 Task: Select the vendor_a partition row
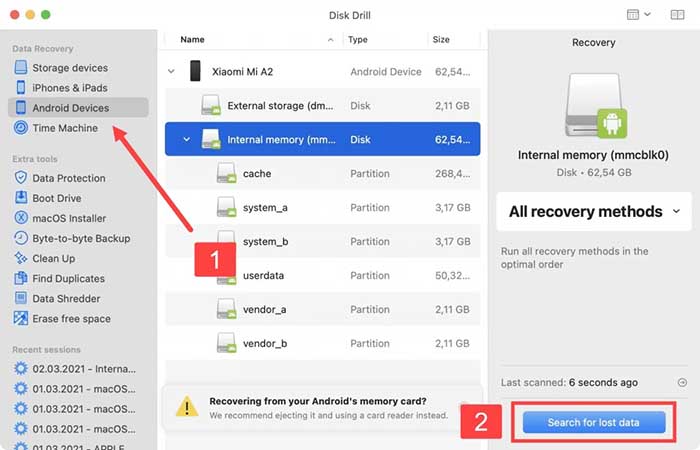point(322,309)
